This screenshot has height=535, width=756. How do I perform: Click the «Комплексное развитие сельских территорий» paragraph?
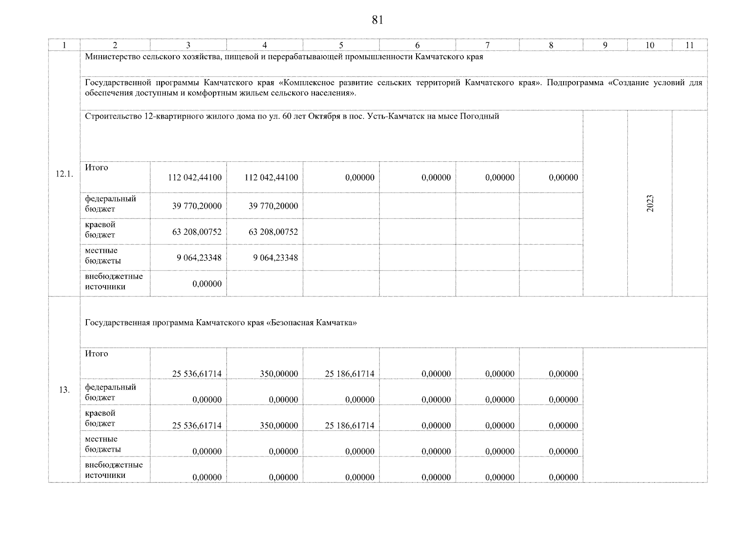pos(393,88)
